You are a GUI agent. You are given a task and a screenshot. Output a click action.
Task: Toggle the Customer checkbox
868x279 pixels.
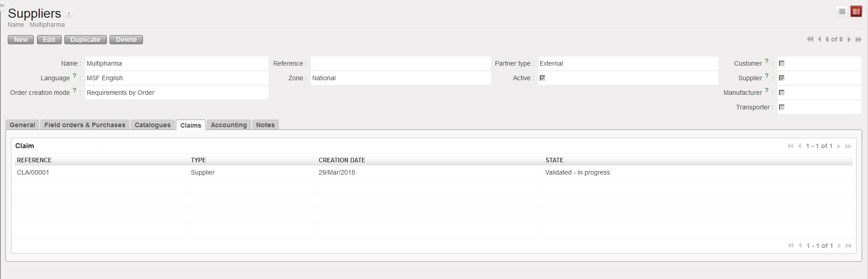tap(782, 63)
